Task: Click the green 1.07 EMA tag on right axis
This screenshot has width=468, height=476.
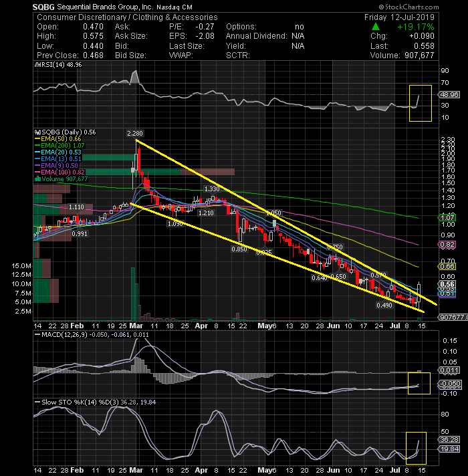Action: (447, 217)
